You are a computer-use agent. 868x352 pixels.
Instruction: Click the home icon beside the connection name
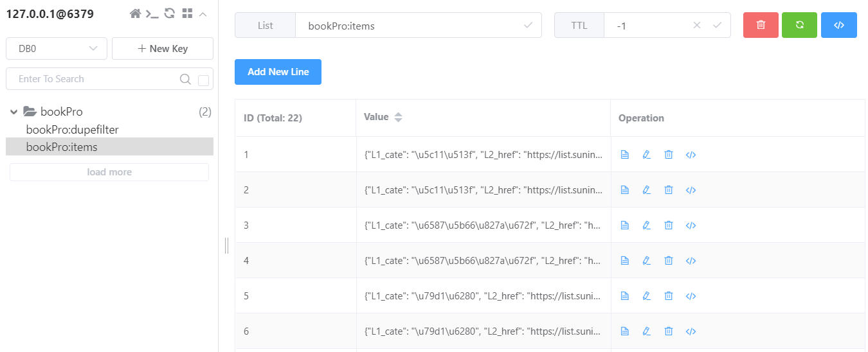tap(135, 13)
